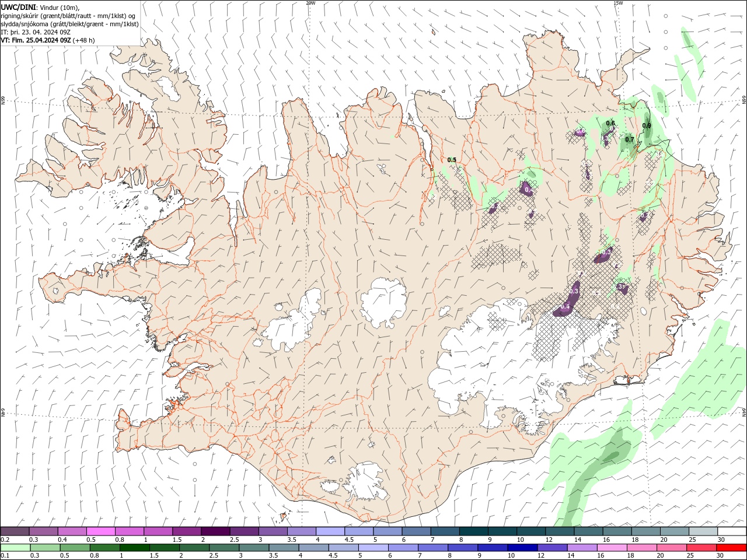Click the upper legend swatch labeled 10
747x560 pixels.
click(x=530, y=531)
